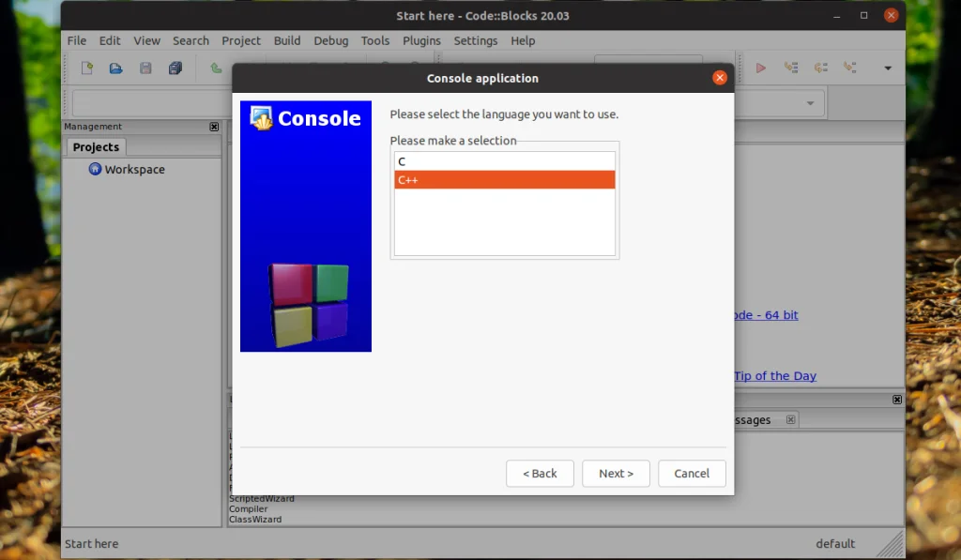Viewport: 961px width, 560px height.
Task: Save all open files via toolbar icon
Action: (175, 68)
